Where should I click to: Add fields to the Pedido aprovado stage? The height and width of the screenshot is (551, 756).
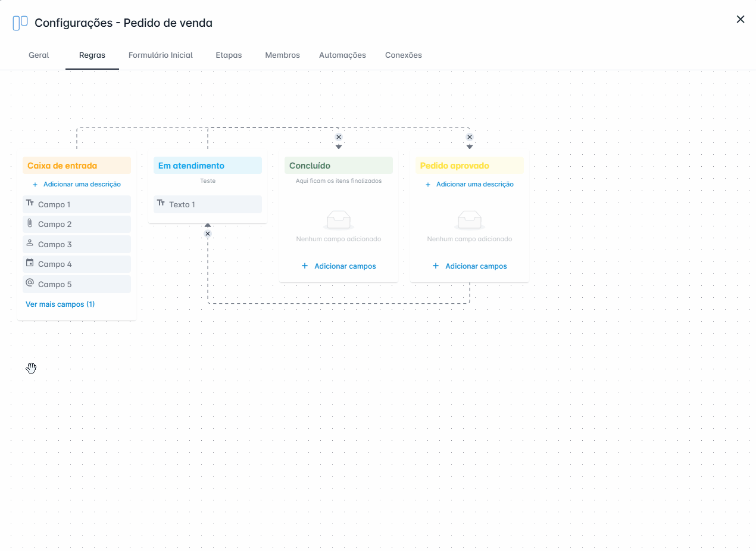[x=470, y=266]
